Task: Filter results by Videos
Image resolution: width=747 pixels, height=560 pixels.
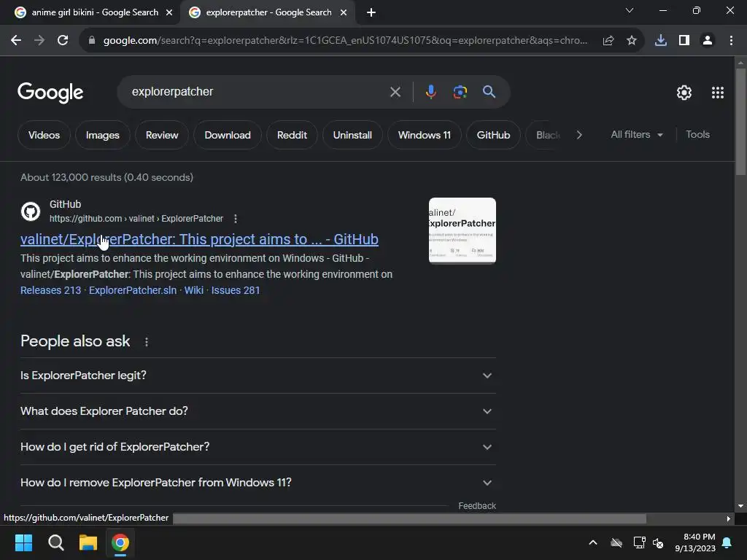Action: 44,135
